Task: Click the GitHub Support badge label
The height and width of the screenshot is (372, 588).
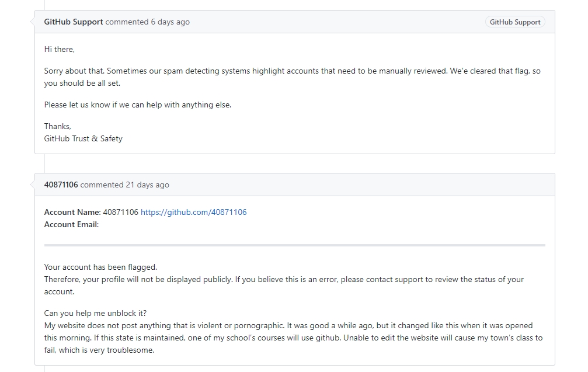Action: (515, 22)
